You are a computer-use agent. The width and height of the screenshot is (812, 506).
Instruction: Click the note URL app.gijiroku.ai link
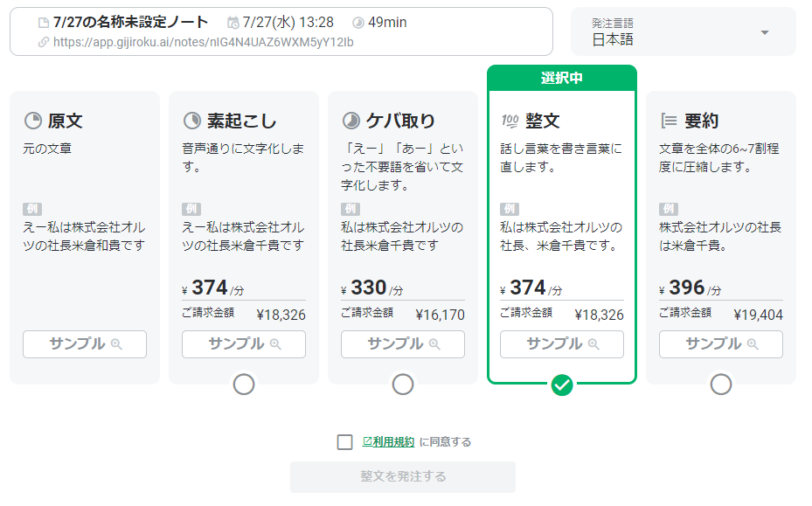tap(204, 42)
